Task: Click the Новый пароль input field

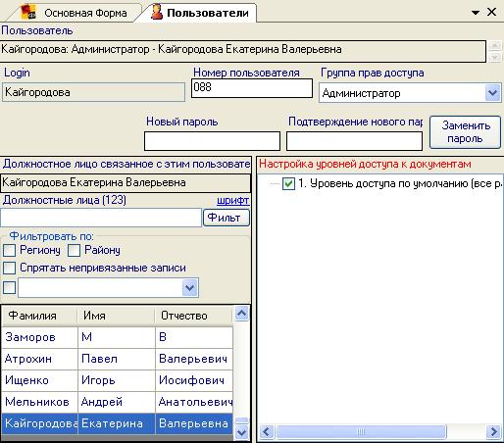Action: 212,141
